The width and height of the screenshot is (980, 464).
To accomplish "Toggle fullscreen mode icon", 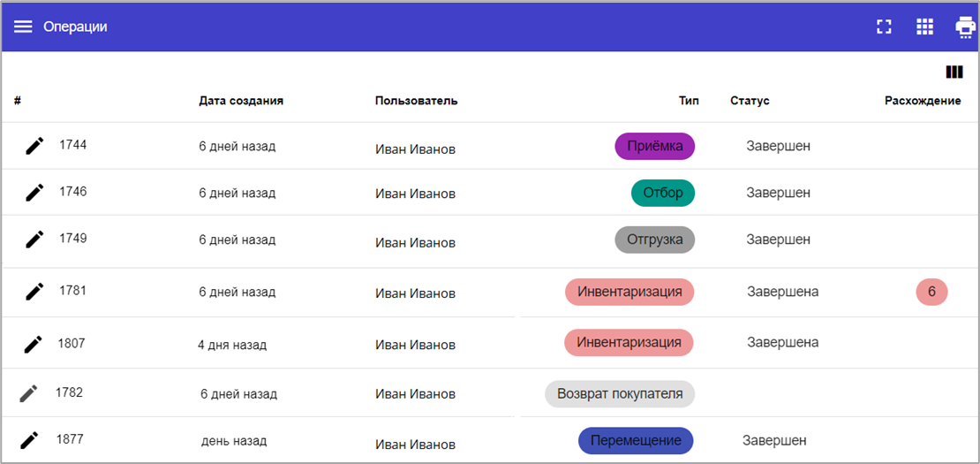I will [884, 27].
